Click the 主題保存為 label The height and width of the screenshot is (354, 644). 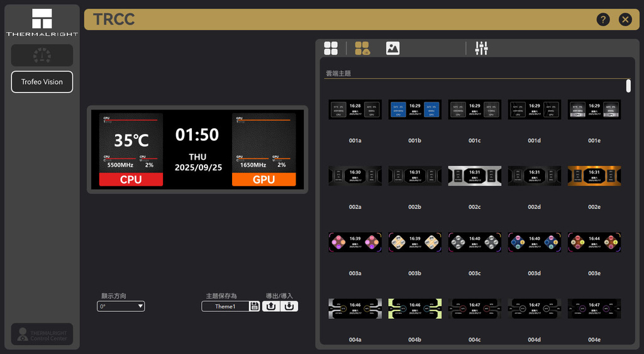(x=221, y=296)
